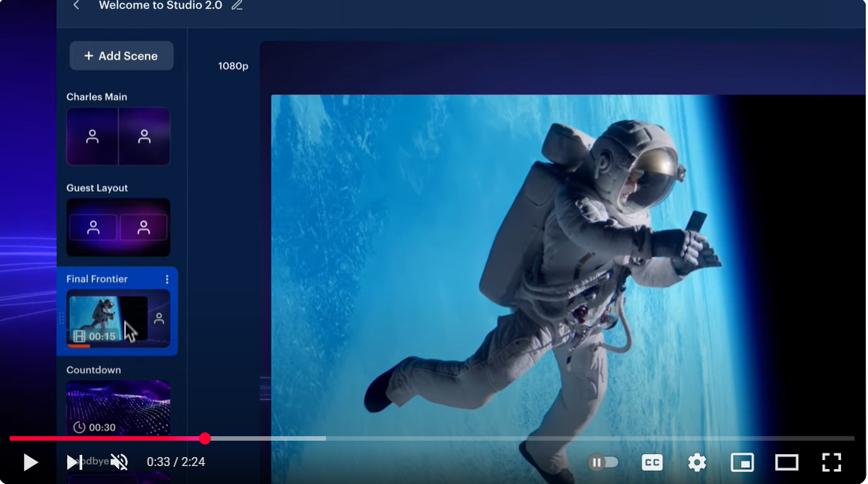Skip to the next video

tap(74, 462)
